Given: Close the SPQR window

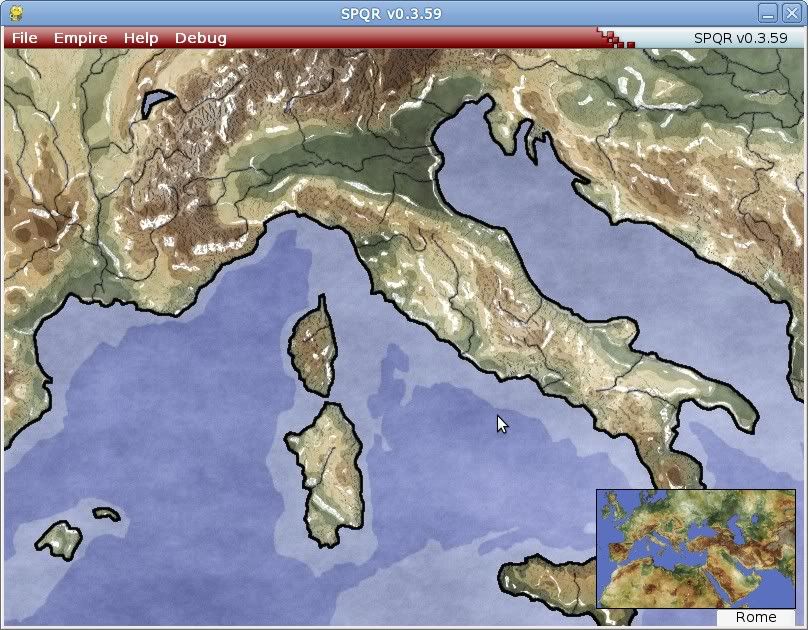Looking at the screenshot, I should click(x=792, y=13).
